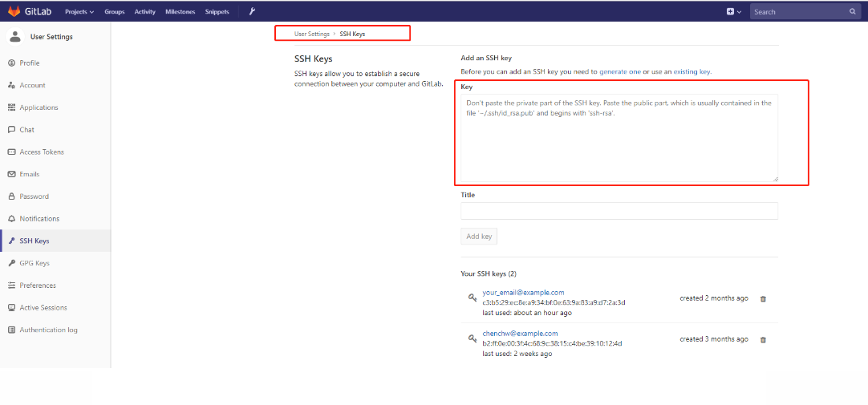Open Groups in top navigation
The width and height of the screenshot is (868, 405).
[x=115, y=11]
